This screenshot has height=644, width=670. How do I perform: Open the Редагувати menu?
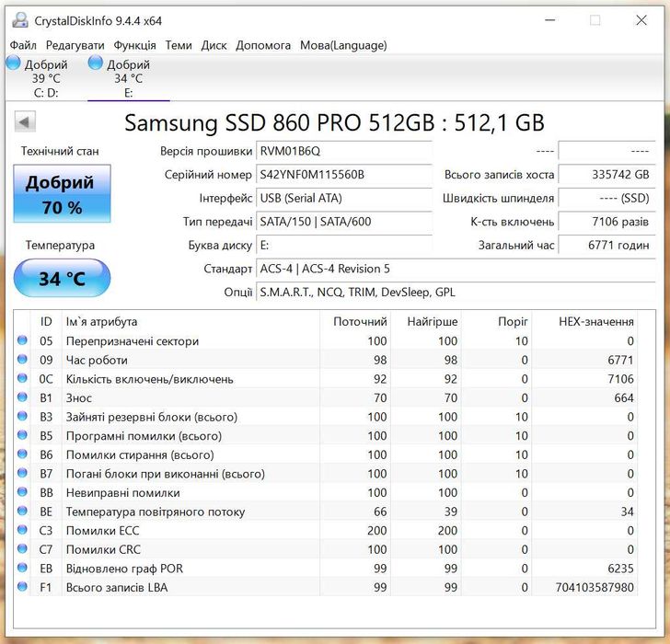[75, 45]
